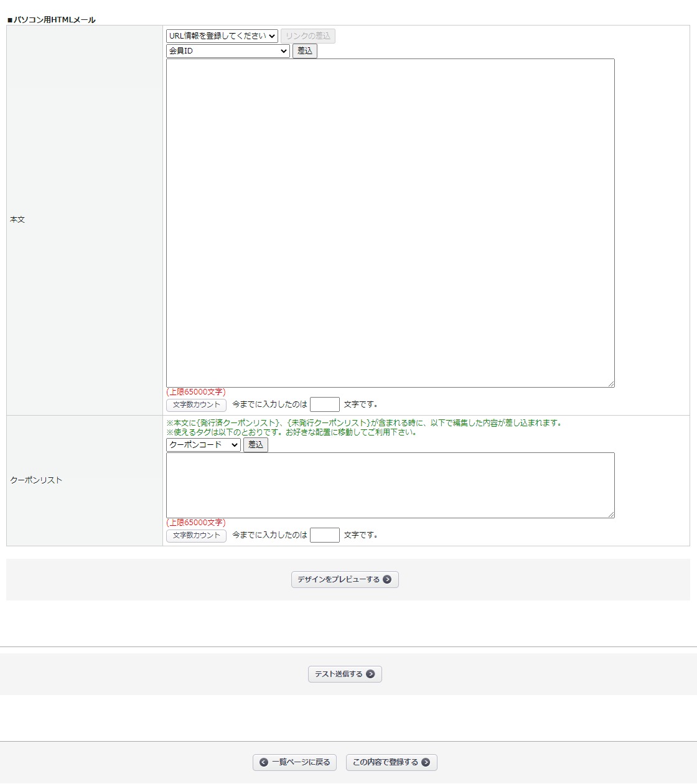Grab the クーポンリスト textarea resize handle

pyautogui.click(x=611, y=515)
